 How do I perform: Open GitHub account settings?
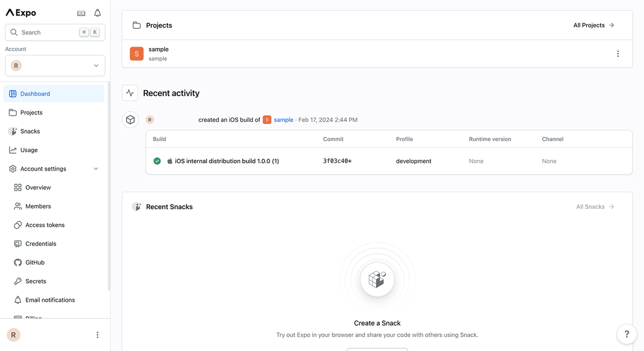click(x=35, y=262)
